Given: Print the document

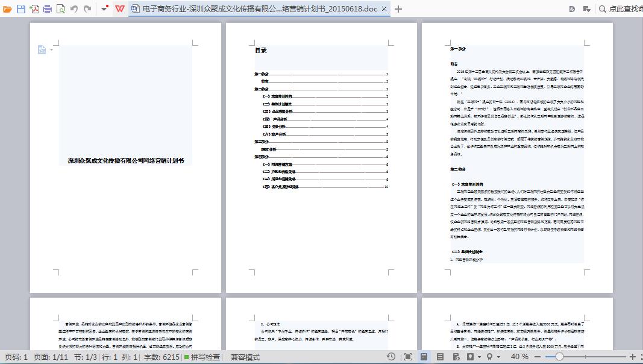Looking at the screenshot, I should pos(48,8).
